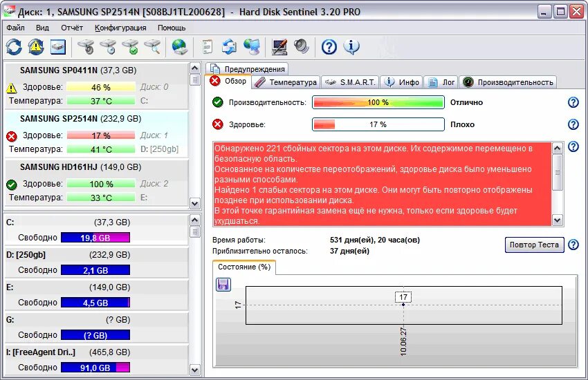Image resolution: width=588 pixels, height=380 pixels.
Task: Click the email send report toolbar icon
Action: [x=229, y=47]
